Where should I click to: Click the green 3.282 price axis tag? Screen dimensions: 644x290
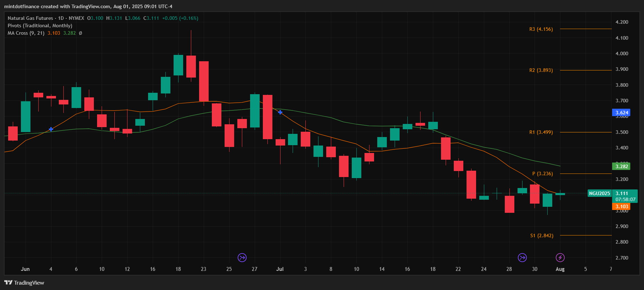pos(621,166)
